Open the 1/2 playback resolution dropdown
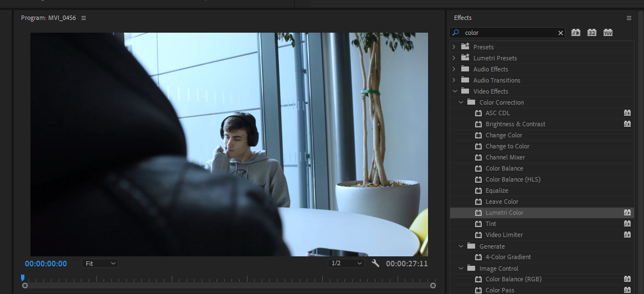 347,264
